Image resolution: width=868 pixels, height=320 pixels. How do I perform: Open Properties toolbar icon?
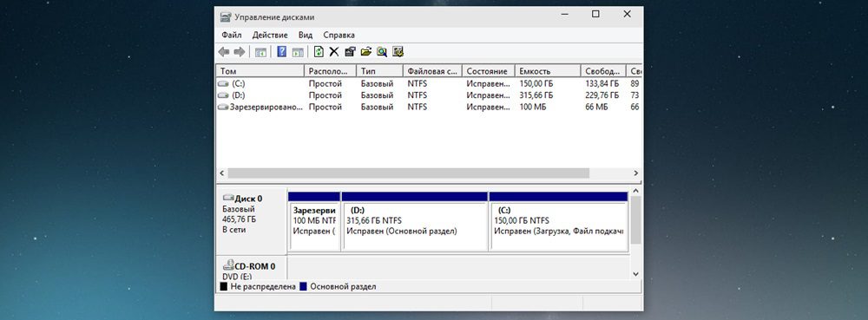pyautogui.click(x=350, y=52)
